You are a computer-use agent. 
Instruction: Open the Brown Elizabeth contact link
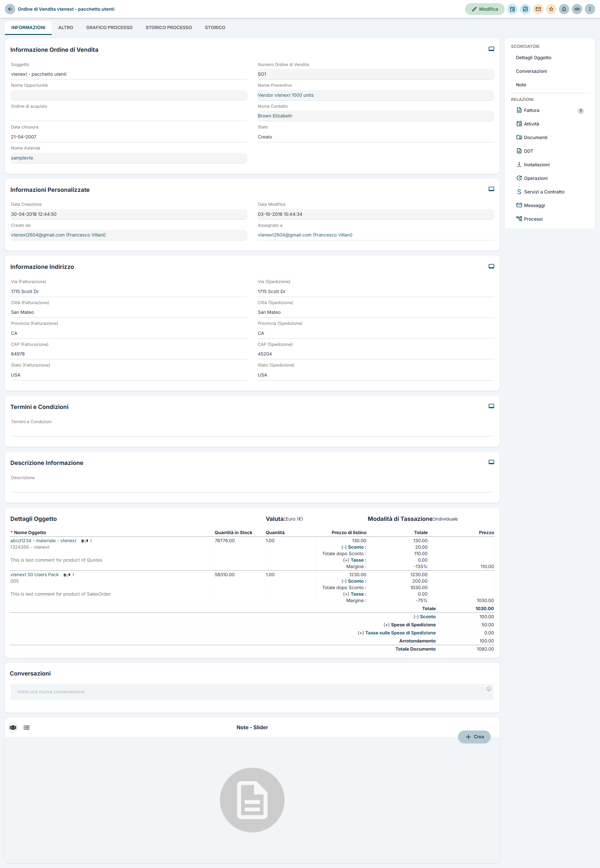coord(274,116)
